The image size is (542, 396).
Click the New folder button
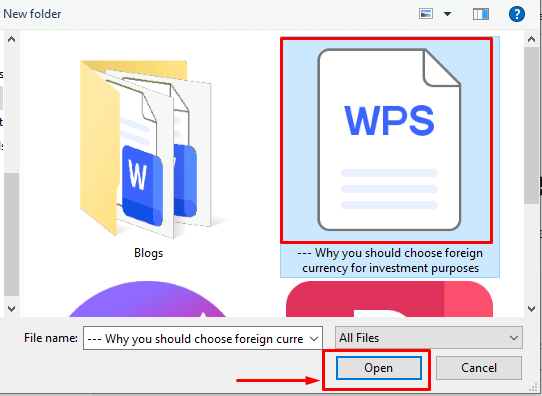32,14
